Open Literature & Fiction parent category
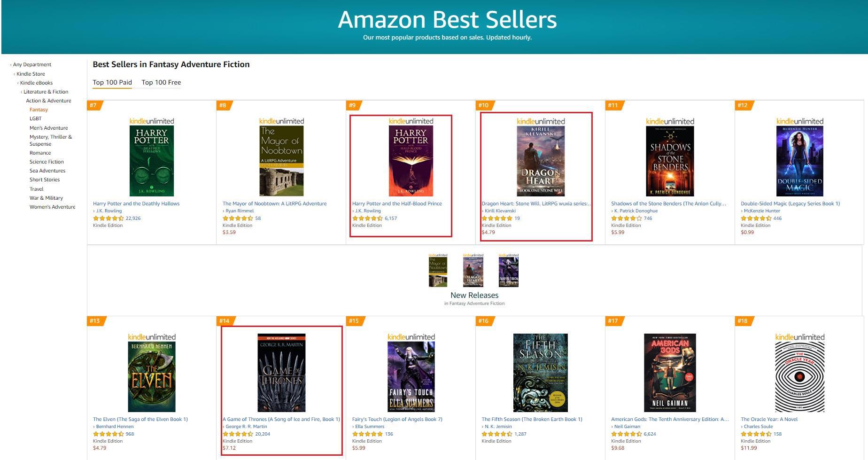The height and width of the screenshot is (460, 868). [x=46, y=92]
